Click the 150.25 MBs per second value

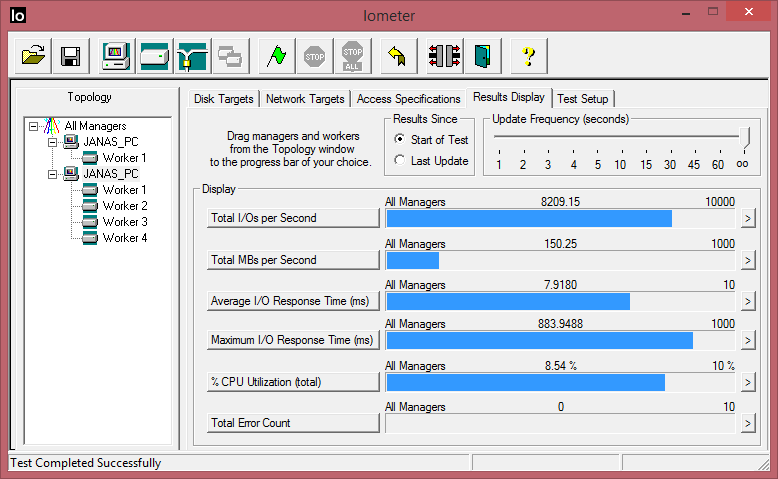point(561,244)
